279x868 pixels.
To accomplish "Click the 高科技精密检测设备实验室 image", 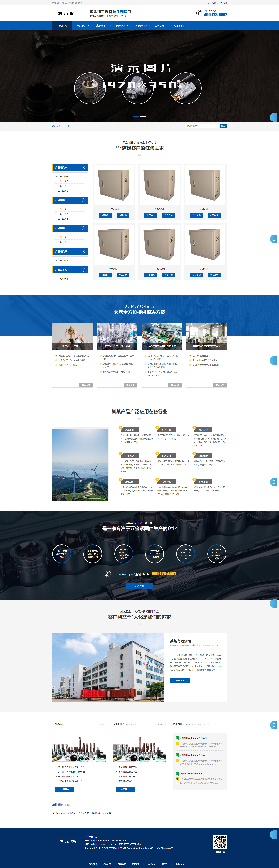I will (162, 336).
